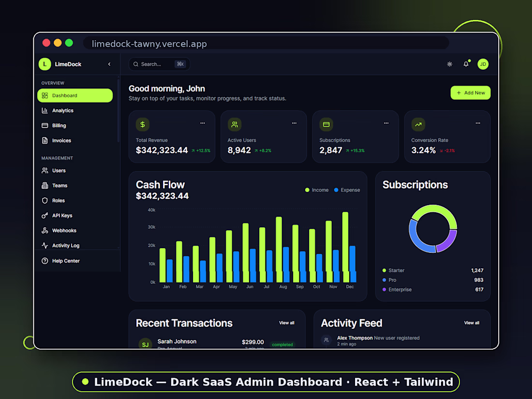This screenshot has width=532, height=399.
Task: Click the Analytics bar chart icon
Action: coord(45,111)
